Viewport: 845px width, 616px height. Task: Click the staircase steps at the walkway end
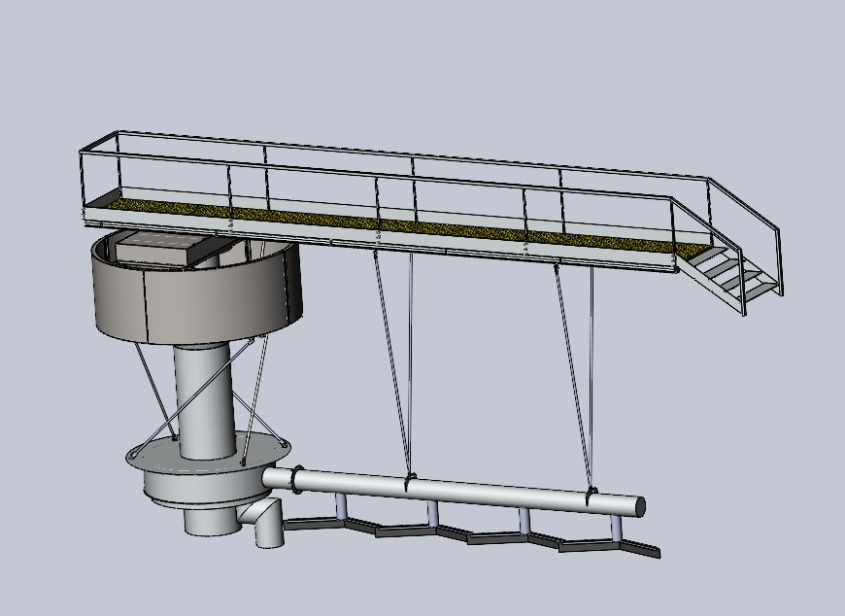[x=728, y=271]
